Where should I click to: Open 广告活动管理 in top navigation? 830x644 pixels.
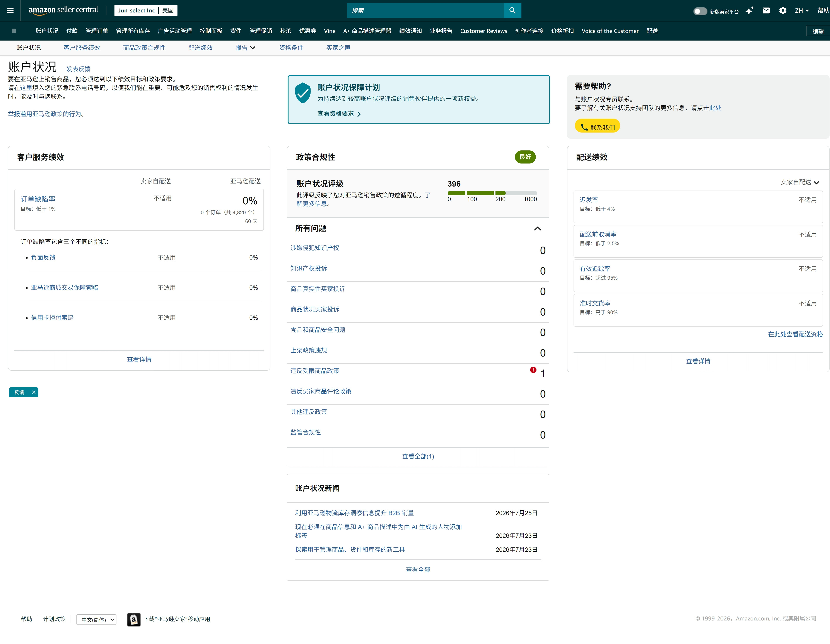pyautogui.click(x=175, y=31)
